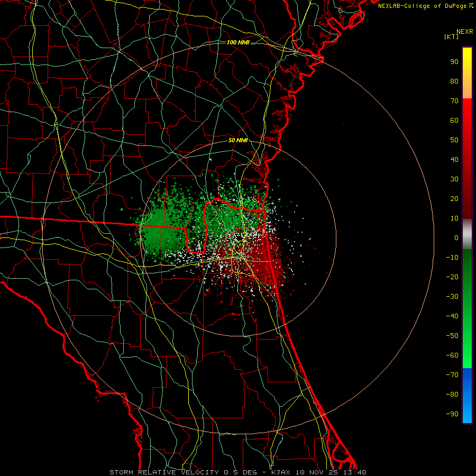
Task: Click the Storm Relative Velocity KJAX caption
Action: point(238,472)
